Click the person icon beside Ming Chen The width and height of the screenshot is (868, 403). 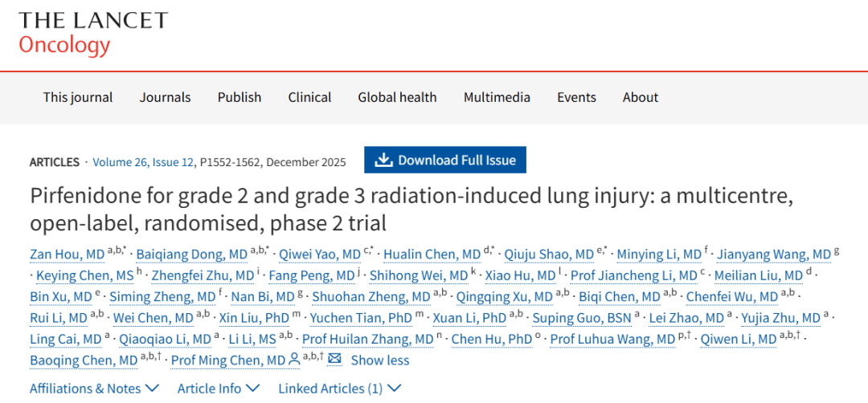(x=295, y=360)
